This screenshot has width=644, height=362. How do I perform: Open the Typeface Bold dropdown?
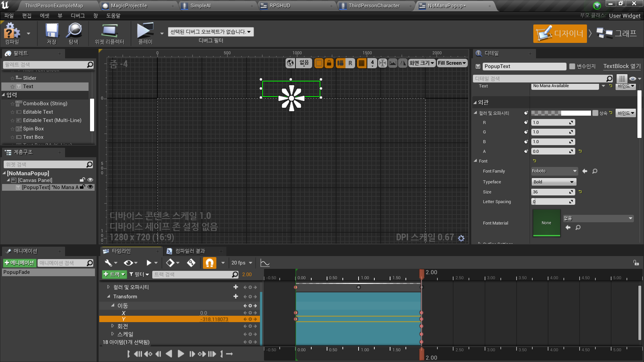click(x=553, y=182)
